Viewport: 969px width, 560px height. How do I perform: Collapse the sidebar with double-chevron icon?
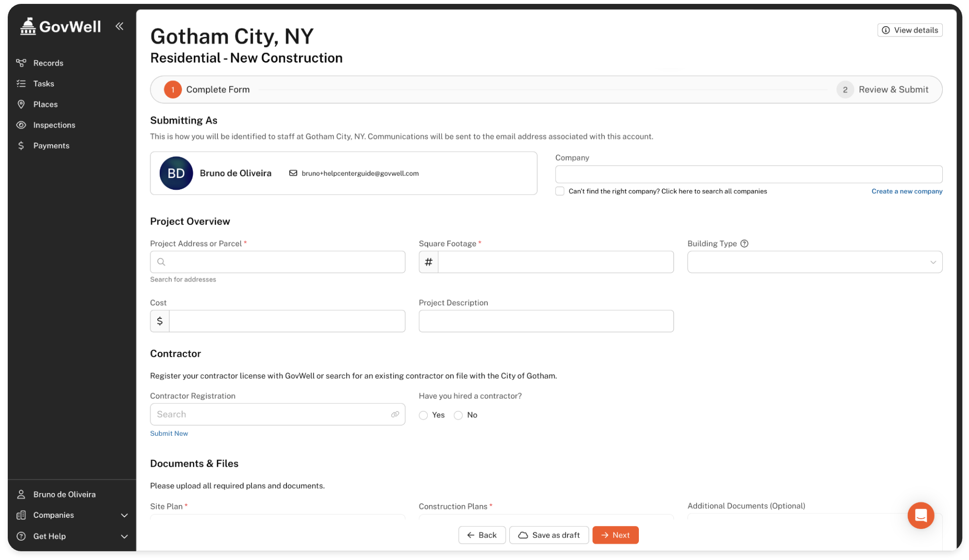tap(119, 26)
